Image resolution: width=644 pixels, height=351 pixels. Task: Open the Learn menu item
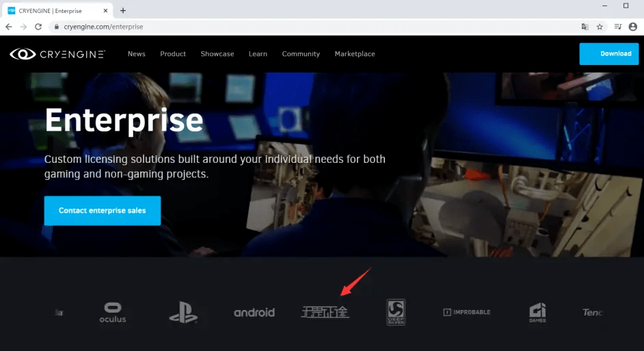(x=258, y=54)
